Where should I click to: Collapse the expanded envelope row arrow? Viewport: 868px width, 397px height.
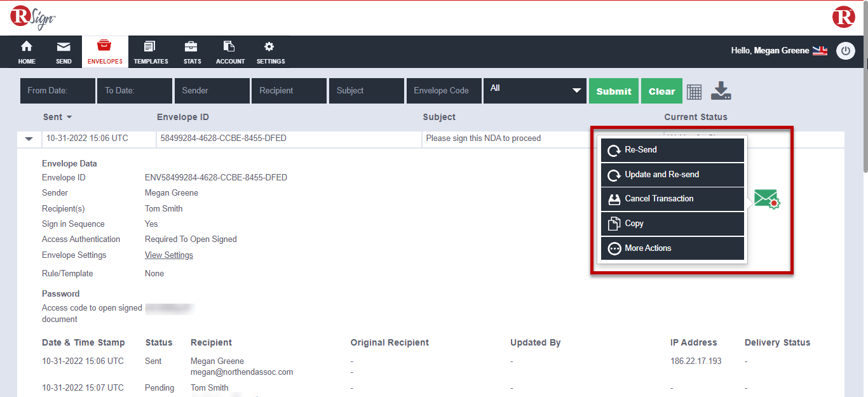29,138
